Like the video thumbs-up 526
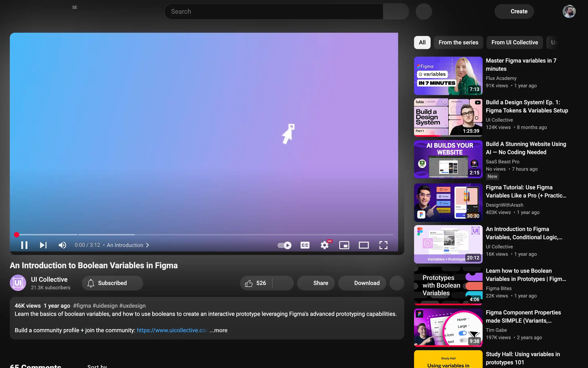 tap(256, 283)
